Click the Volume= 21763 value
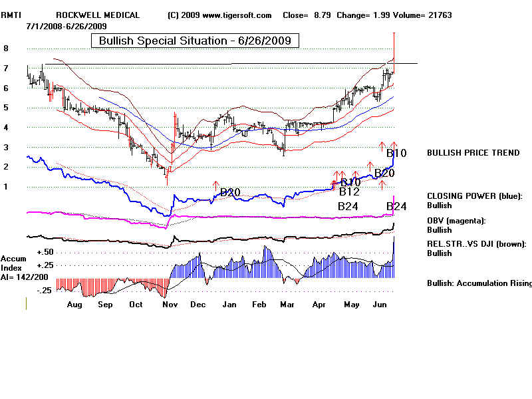 [x=422, y=15]
